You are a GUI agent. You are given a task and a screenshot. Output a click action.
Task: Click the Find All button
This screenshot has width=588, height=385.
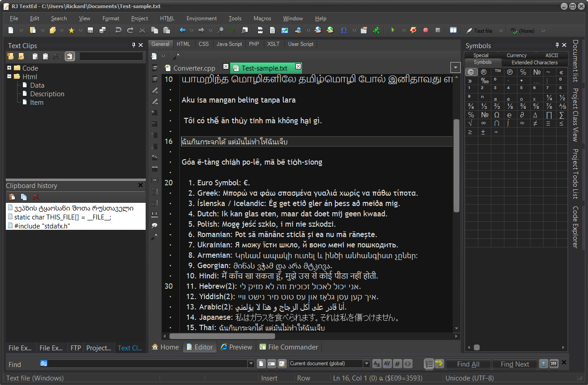point(468,364)
